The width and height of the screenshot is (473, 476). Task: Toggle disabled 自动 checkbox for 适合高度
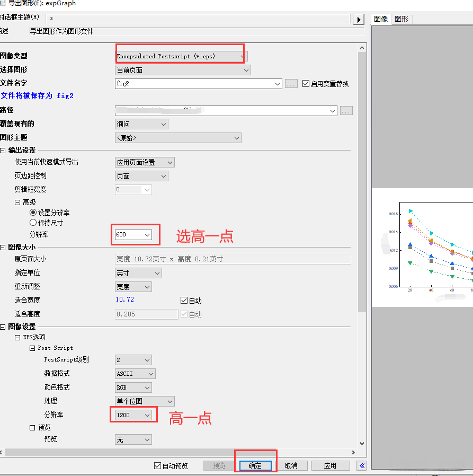(x=184, y=314)
